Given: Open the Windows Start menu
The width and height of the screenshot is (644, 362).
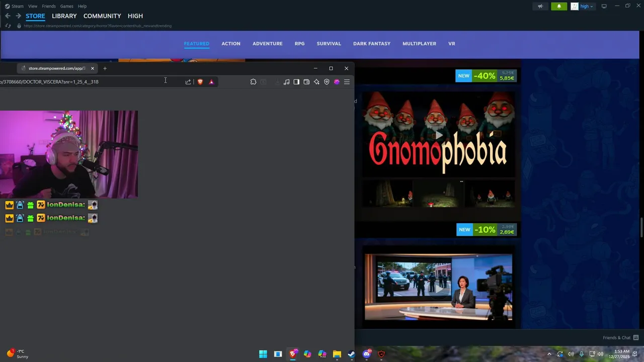Looking at the screenshot, I should point(263,354).
